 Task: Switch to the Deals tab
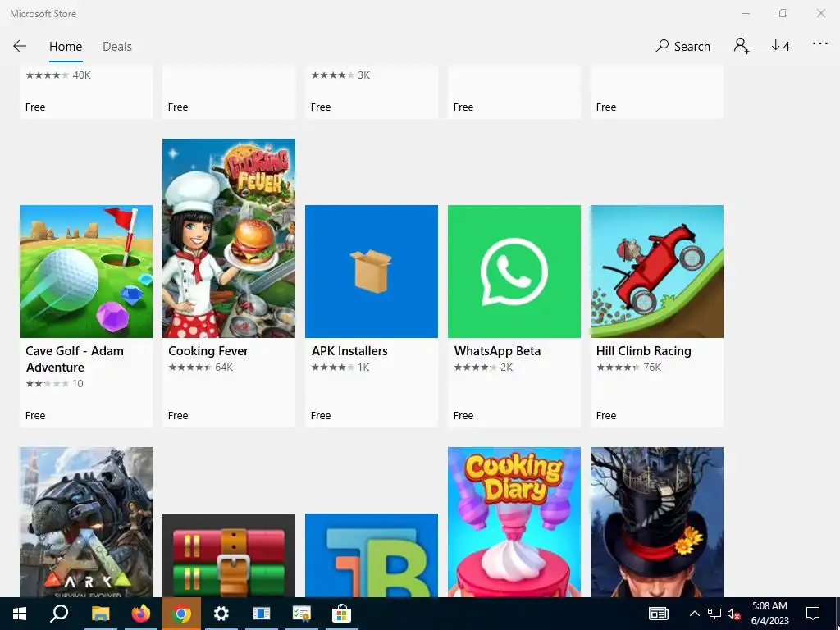pyautogui.click(x=116, y=47)
